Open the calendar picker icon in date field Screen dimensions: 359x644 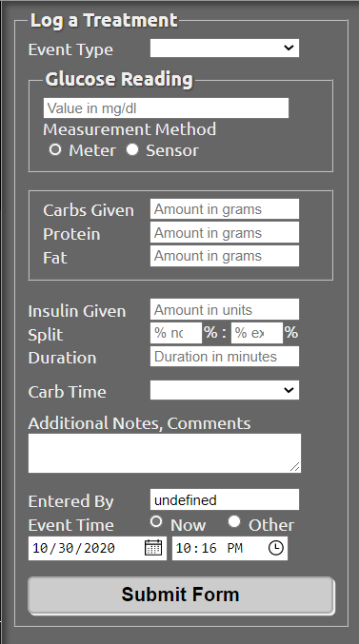pos(153,548)
